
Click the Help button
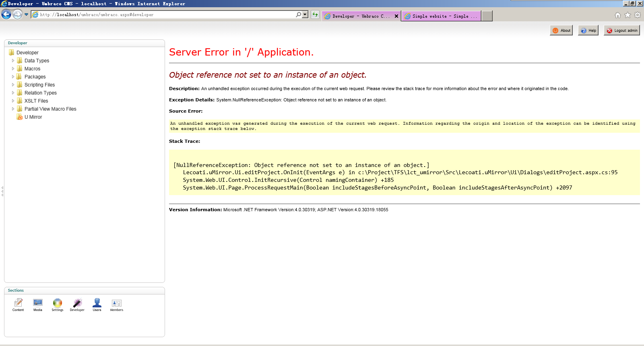point(588,31)
